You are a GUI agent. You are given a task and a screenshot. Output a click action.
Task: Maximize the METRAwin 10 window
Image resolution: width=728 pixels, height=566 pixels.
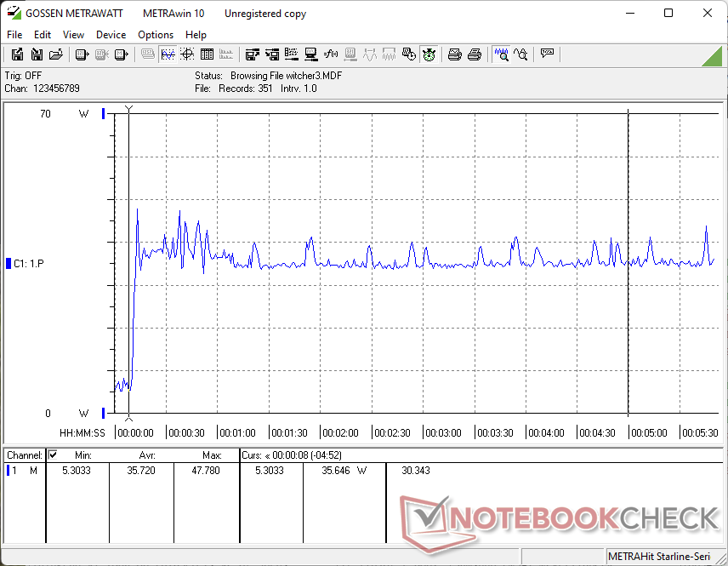tap(668, 13)
